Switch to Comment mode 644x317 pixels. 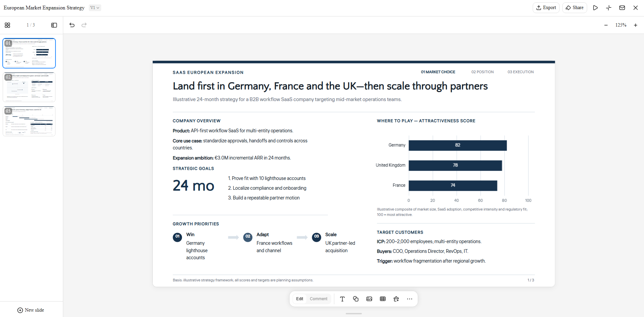coord(318,299)
